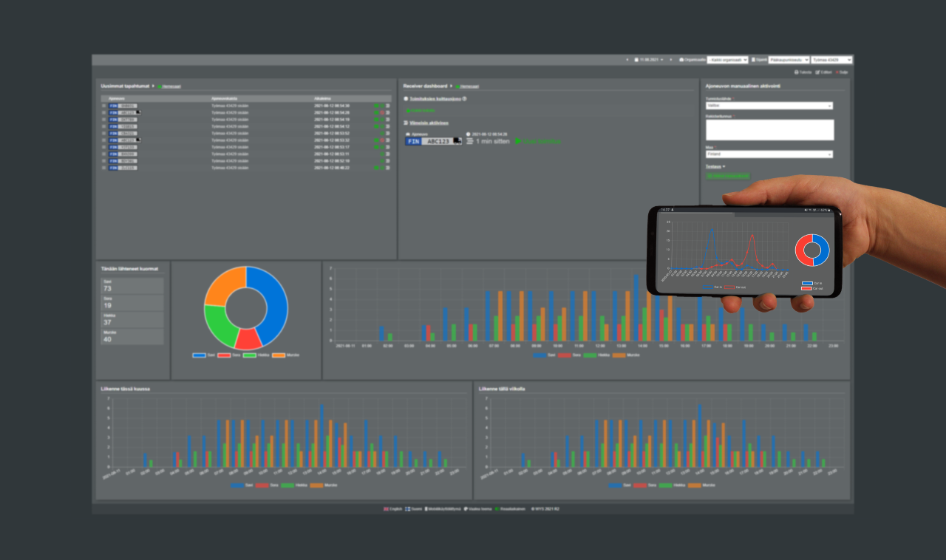Open the Työmaa 43429 dropdown
Screen dimensions: 946x560
click(x=831, y=60)
